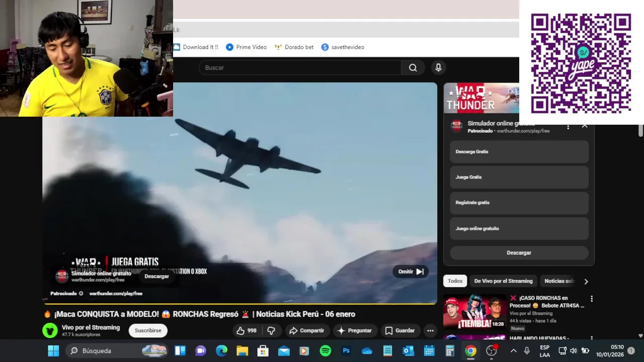Click Juego online gratuito in the ad panel

[519, 228]
